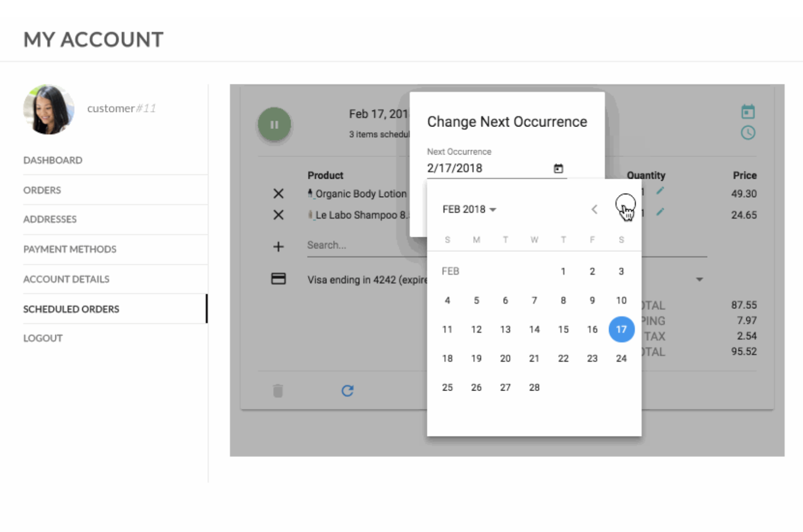The width and height of the screenshot is (803, 532).
Task: Open the FEB 2018 month dropdown
Action: pos(469,209)
